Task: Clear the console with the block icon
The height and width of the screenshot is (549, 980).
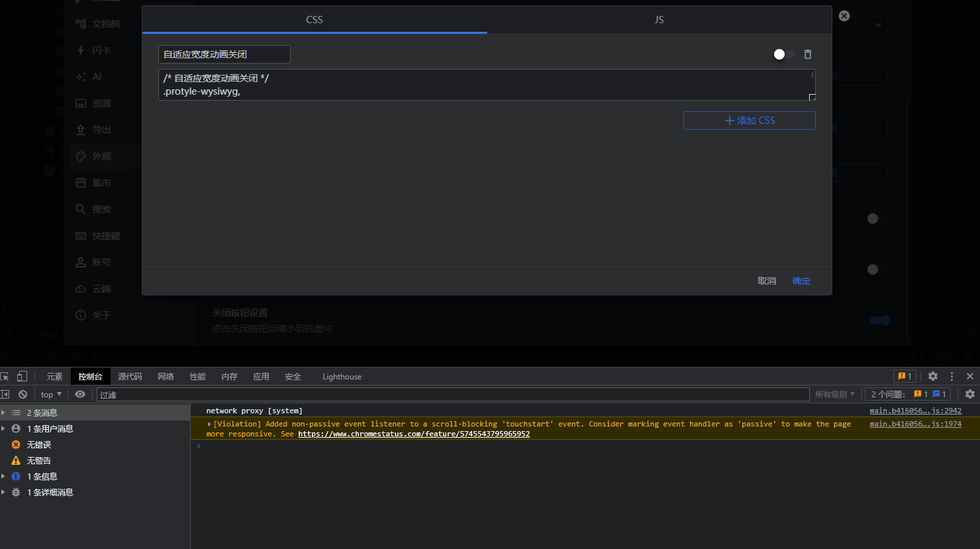Action: tap(23, 394)
